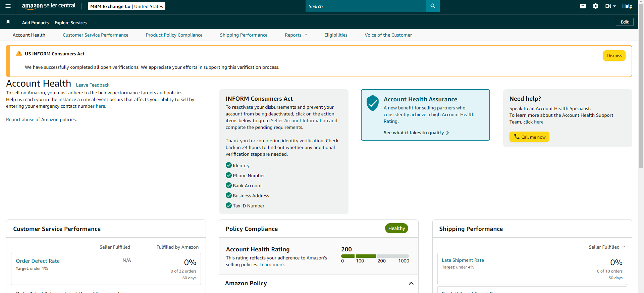The image size is (644, 293).
Task: Open the settings gear icon
Action: click(x=596, y=6)
